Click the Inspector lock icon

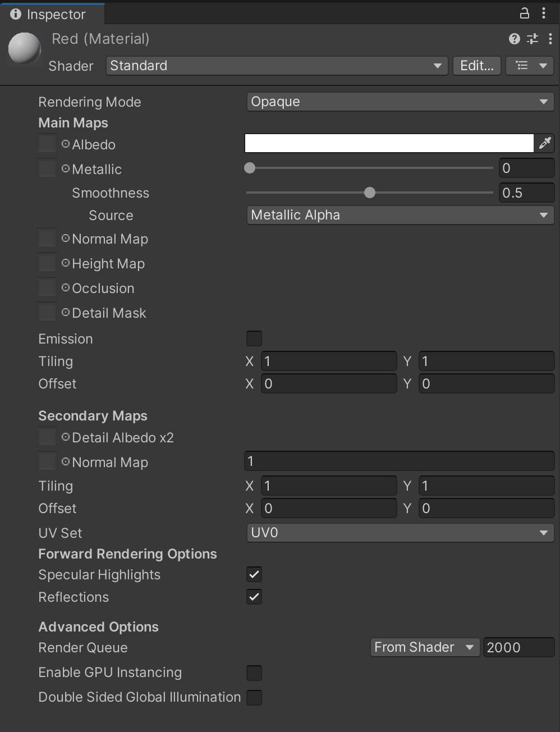pyautogui.click(x=525, y=13)
